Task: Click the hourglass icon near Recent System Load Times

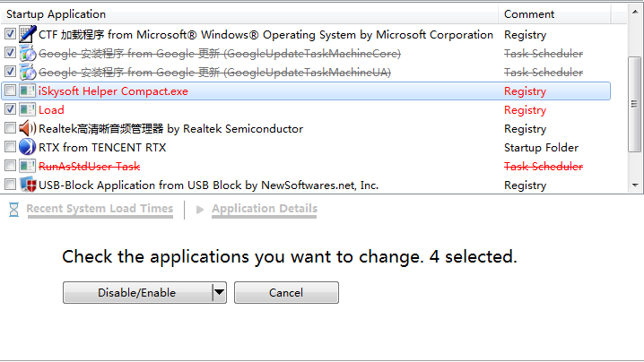Action: click(x=13, y=209)
